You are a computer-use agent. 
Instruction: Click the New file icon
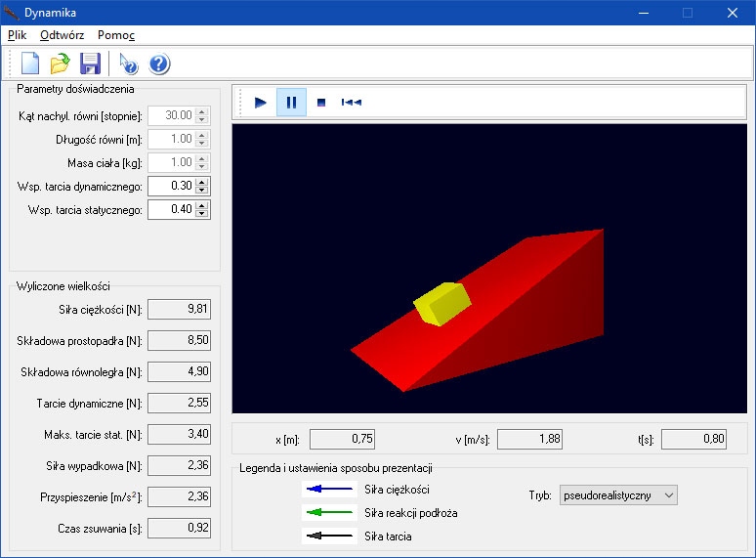(x=30, y=64)
